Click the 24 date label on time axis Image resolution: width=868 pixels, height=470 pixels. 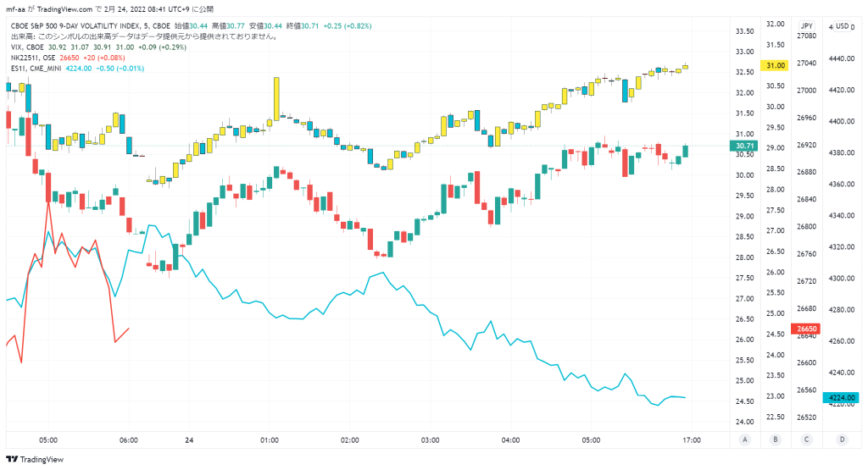coord(189,440)
